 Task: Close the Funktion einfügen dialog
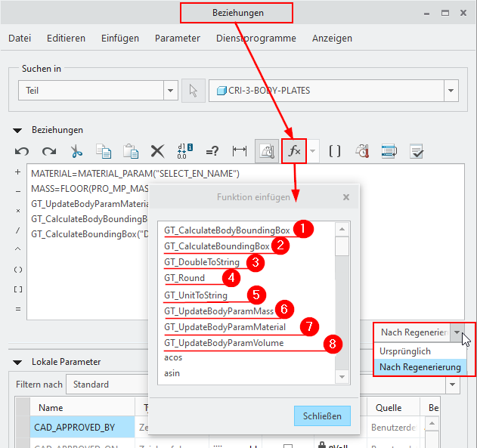346,197
